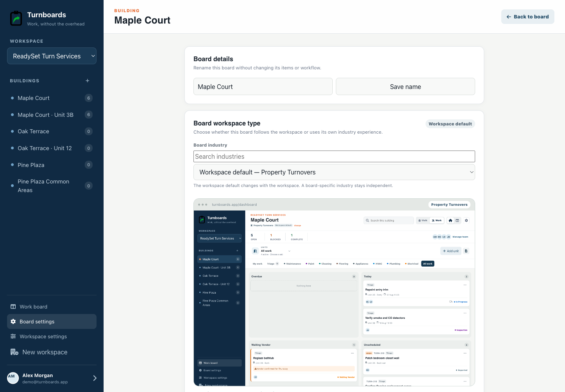The width and height of the screenshot is (565, 392).
Task: Click the Property Turnovers pill atop preview
Action: click(x=449, y=205)
